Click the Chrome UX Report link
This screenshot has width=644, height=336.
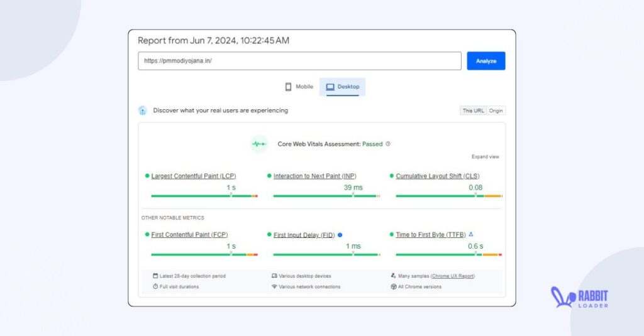click(x=453, y=276)
